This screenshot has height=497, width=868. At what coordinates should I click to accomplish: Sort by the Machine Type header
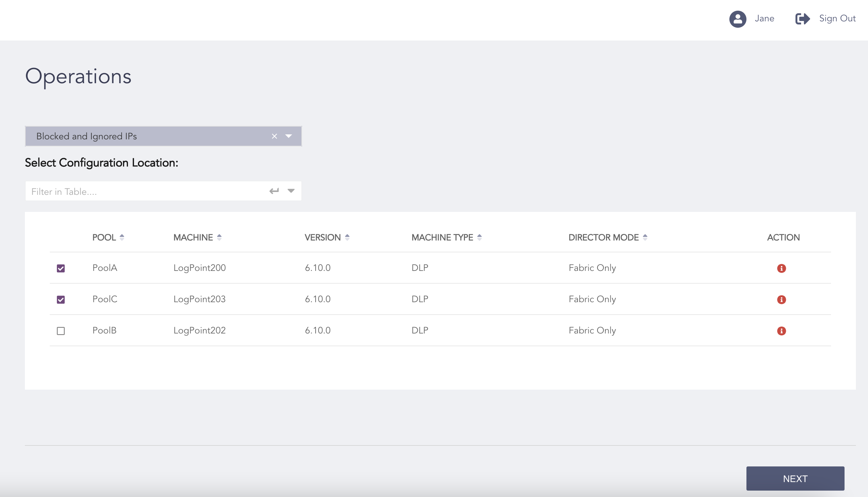tap(479, 237)
